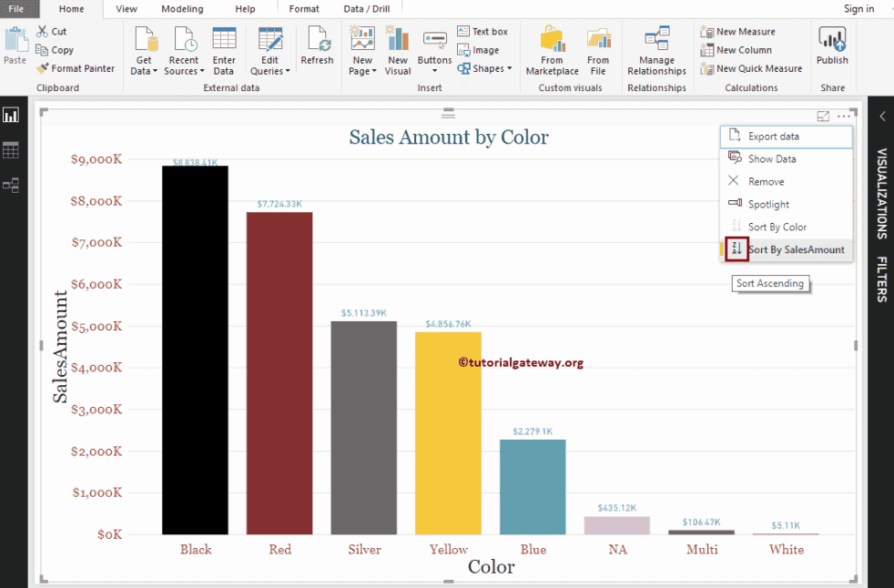
Task: Choose Export data from the context menu
Action: [x=775, y=136]
